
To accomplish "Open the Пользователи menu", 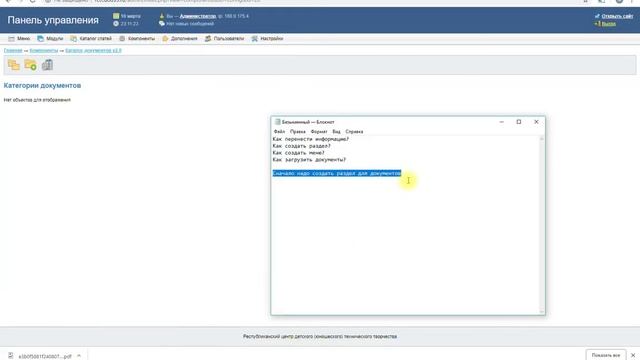I will coord(224,38).
